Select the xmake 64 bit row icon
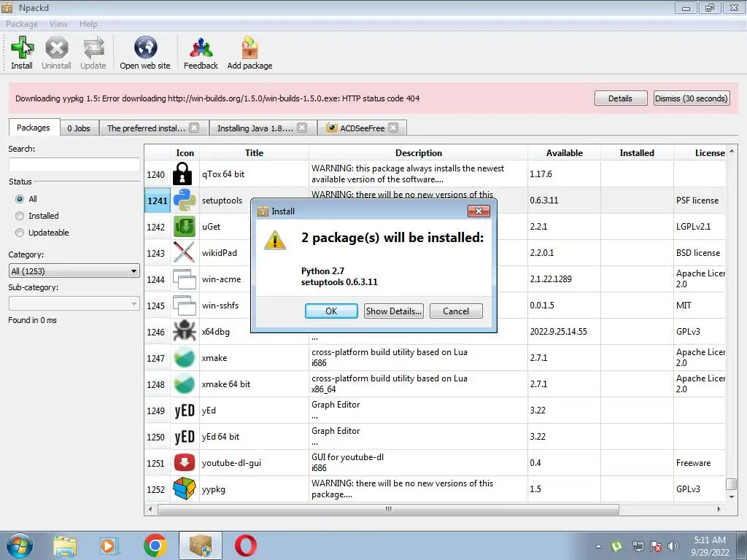 pos(184,384)
